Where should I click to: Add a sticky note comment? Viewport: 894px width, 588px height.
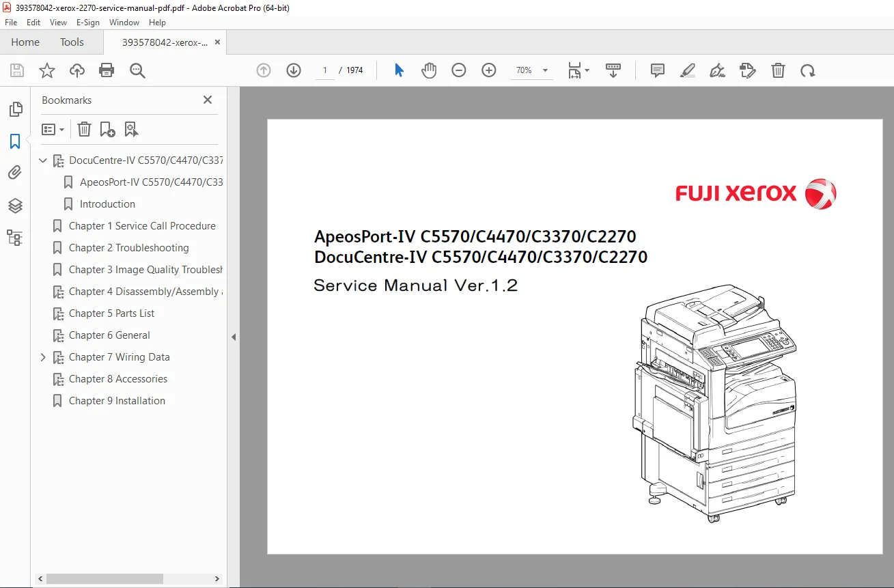[x=658, y=70]
